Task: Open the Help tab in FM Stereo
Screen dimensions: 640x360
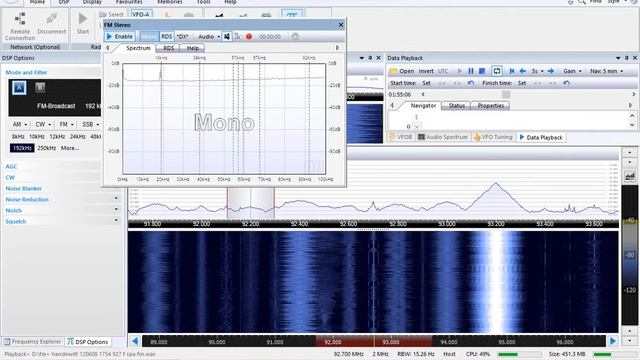Action: tap(193, 48)
